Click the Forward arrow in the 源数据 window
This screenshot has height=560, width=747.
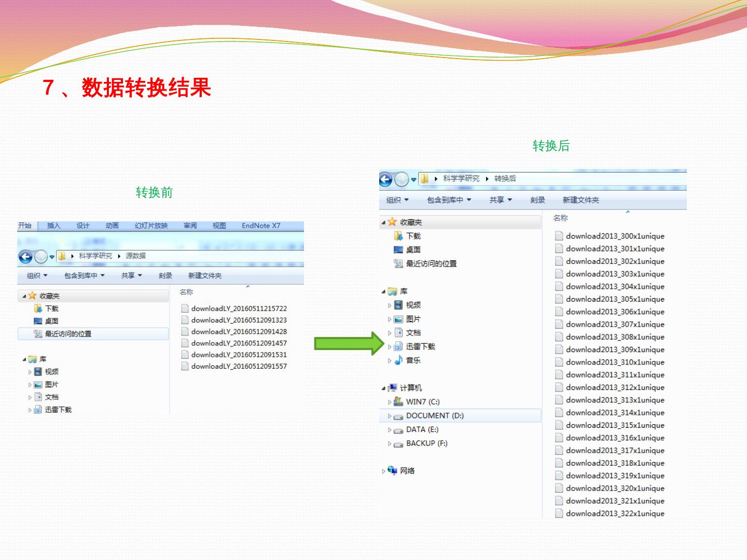coord(40,256)
